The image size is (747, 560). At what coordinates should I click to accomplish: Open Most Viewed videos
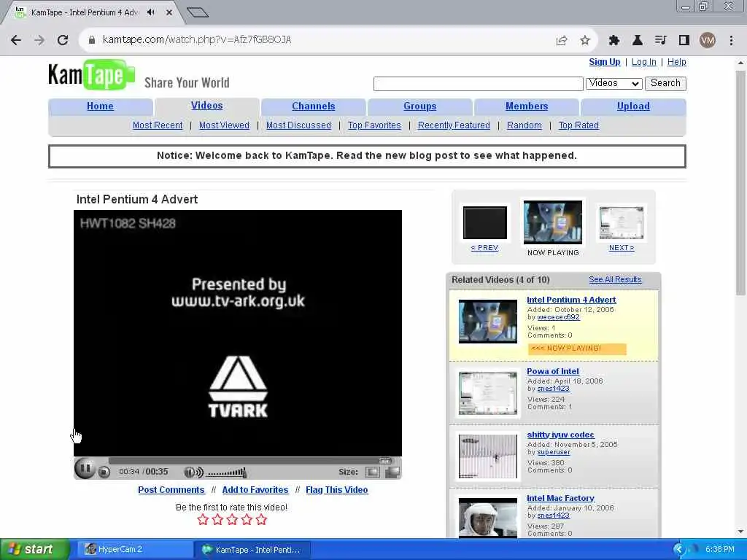[225, 125]
